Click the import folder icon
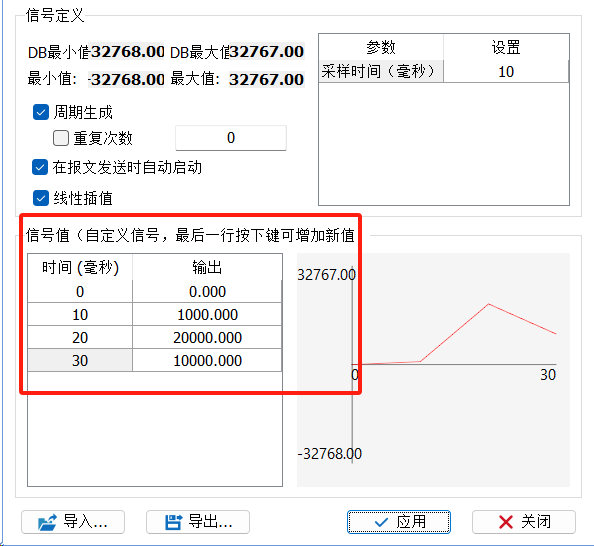This screenshot has height=546, width=594. point(47,522)
